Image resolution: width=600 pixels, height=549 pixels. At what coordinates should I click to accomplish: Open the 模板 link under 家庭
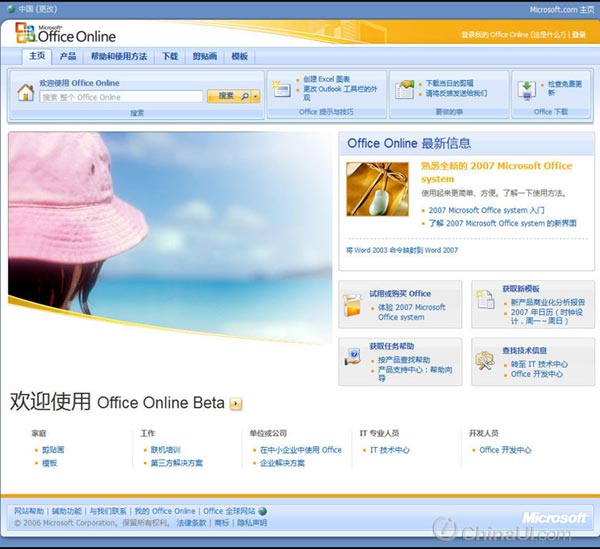(49, 463)
